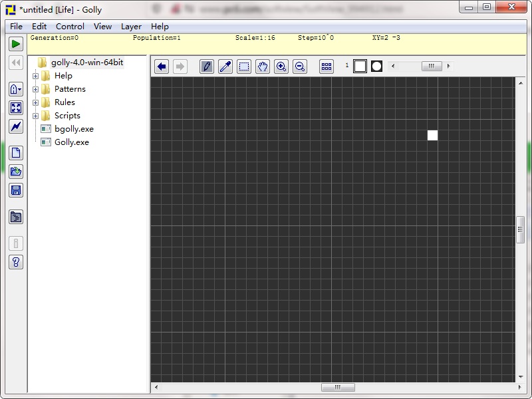Expand the Help folder node
532x399 pixels.
(35, 76)
